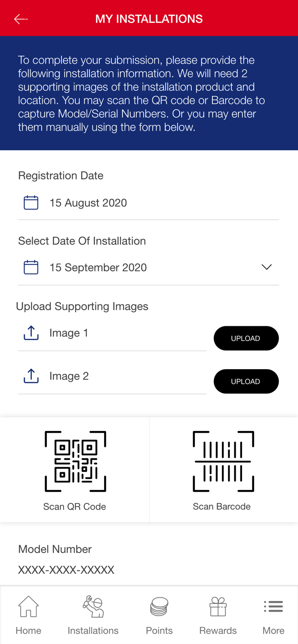Tap the back arrow in header
Viewport: 298px width, 644px height.
[21, 19]
